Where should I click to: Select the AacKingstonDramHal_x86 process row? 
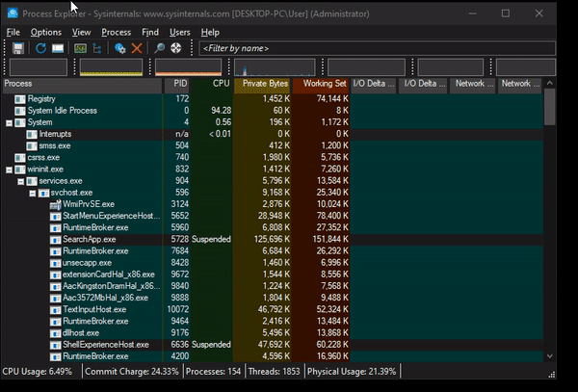[273, 286]
